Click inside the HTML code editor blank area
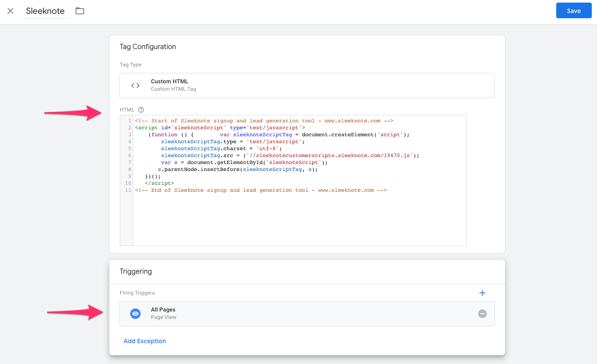 pos(299,220)
